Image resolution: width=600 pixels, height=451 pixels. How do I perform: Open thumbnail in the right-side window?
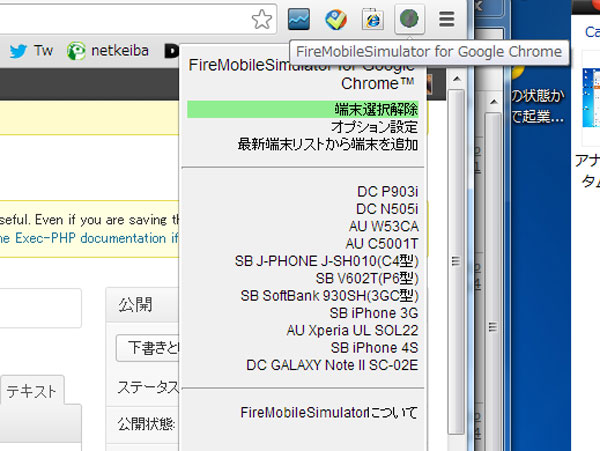(x=591, y=98)
